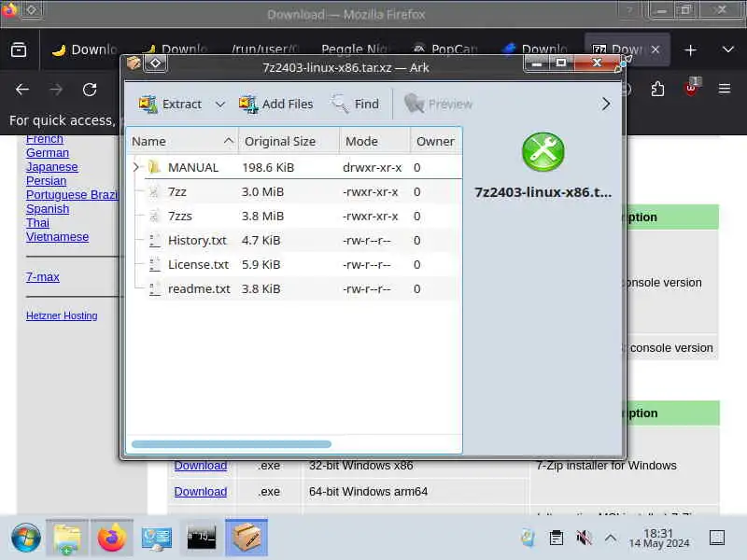Open the start menu launcher
This screenshot has width=747, height=560.
26,539
